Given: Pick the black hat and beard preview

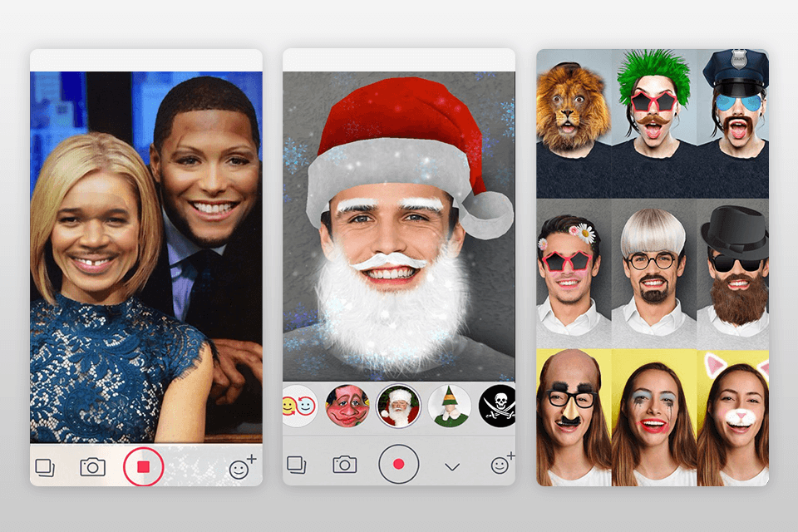Looking at the screenshot, I should click(731, 273).
